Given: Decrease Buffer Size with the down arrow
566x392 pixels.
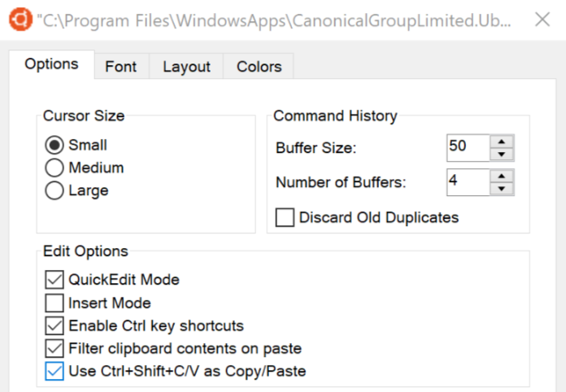Looking at the screenshot, I should [x=502, y=155].
